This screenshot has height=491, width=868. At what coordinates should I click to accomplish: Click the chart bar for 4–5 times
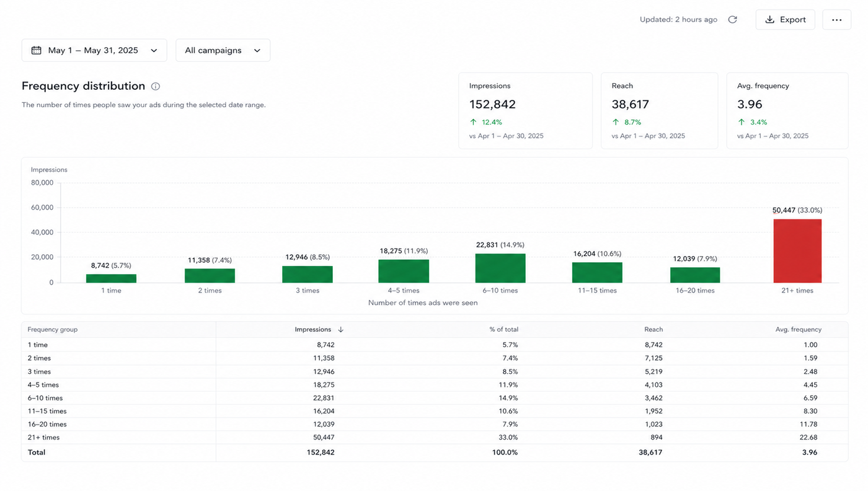coord(404,271)
